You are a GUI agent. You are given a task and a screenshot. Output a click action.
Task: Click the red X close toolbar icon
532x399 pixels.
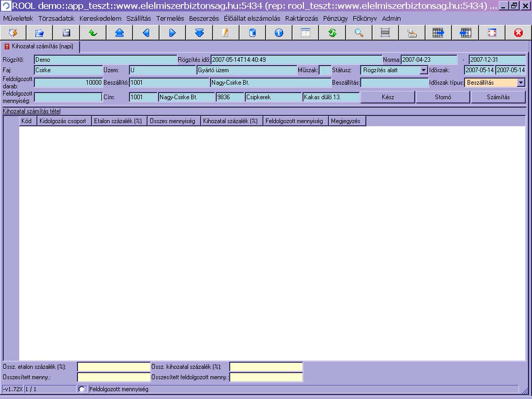pos(518,33)
